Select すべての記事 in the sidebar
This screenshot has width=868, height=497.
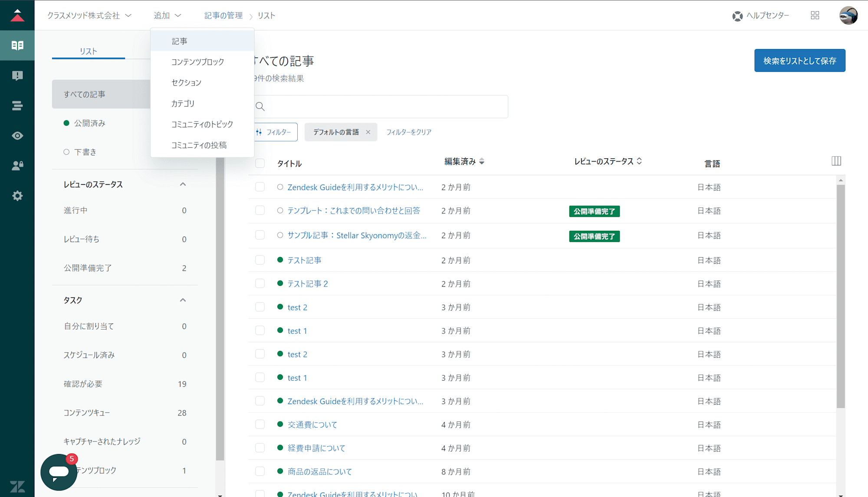[101, 94]
